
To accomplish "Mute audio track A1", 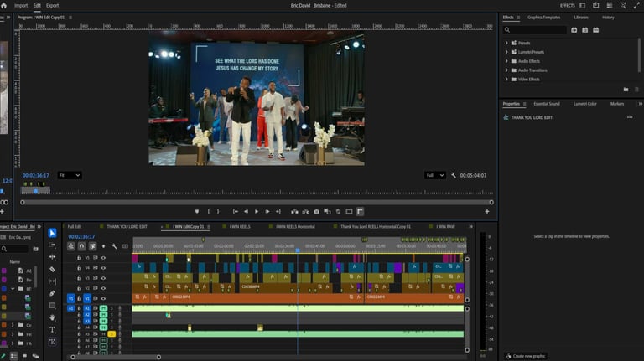I will (103, 308).
